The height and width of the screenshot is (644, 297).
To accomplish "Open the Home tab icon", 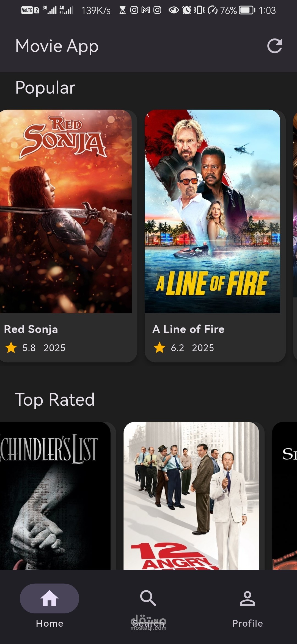I will tap(50, 598).
